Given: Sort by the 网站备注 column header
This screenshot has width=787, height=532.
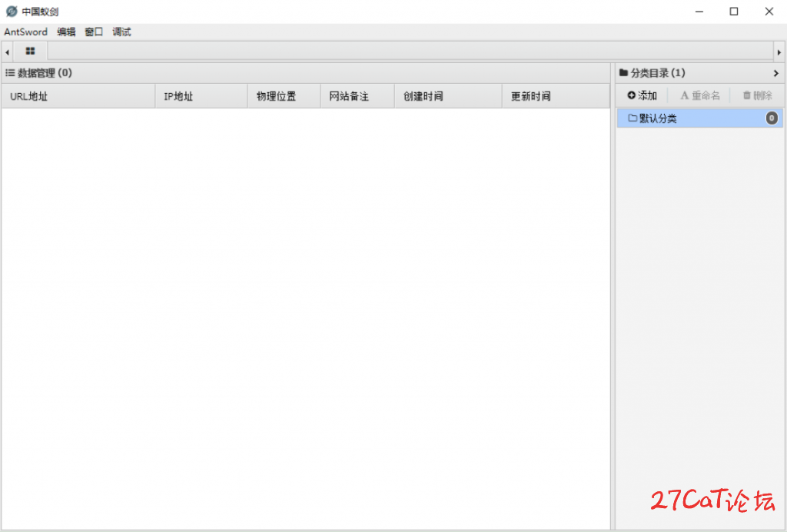Looking at the screenshot, I should (357, 96).
